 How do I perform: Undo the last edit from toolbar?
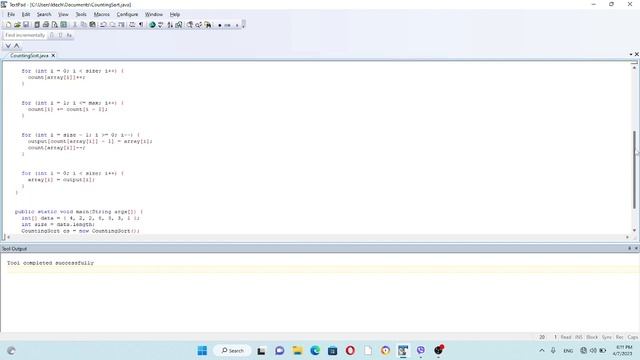(103, 25)
